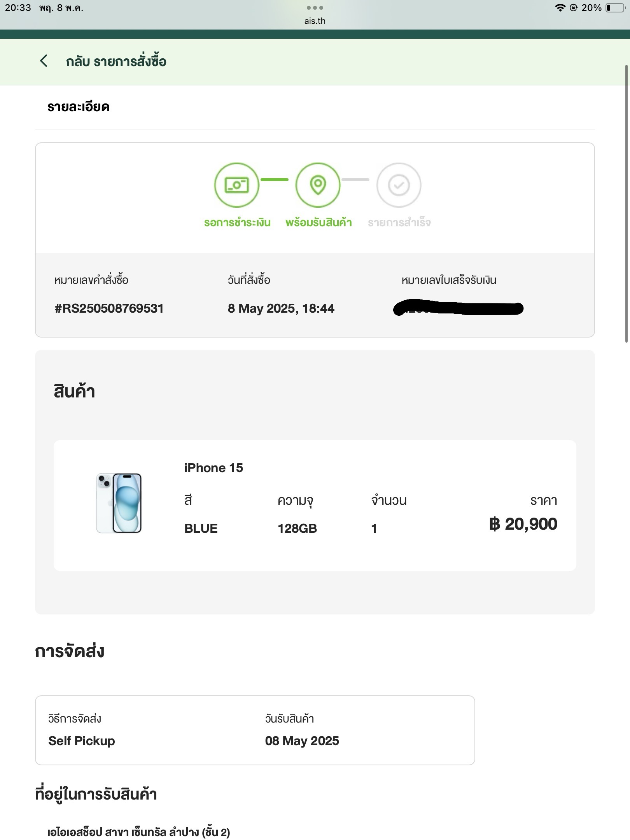Click the iPhone 15 product name
This screenshot has width=630, height=840.
click(213, 468)
